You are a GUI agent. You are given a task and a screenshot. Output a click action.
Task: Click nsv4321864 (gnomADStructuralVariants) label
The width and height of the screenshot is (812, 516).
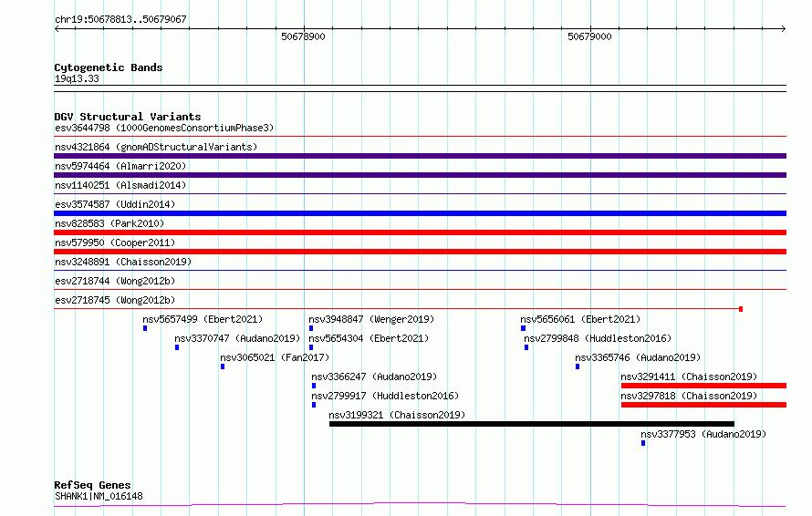156,147
